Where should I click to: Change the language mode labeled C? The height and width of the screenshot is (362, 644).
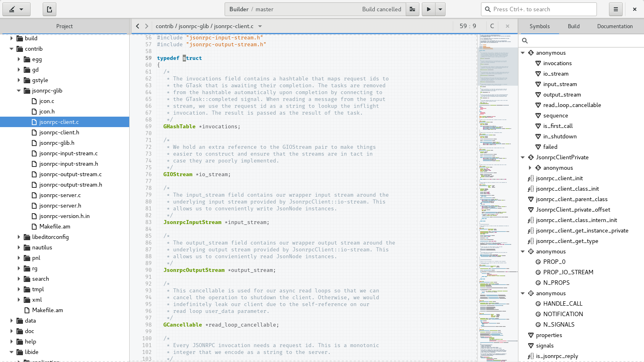[x=492, y=26]
